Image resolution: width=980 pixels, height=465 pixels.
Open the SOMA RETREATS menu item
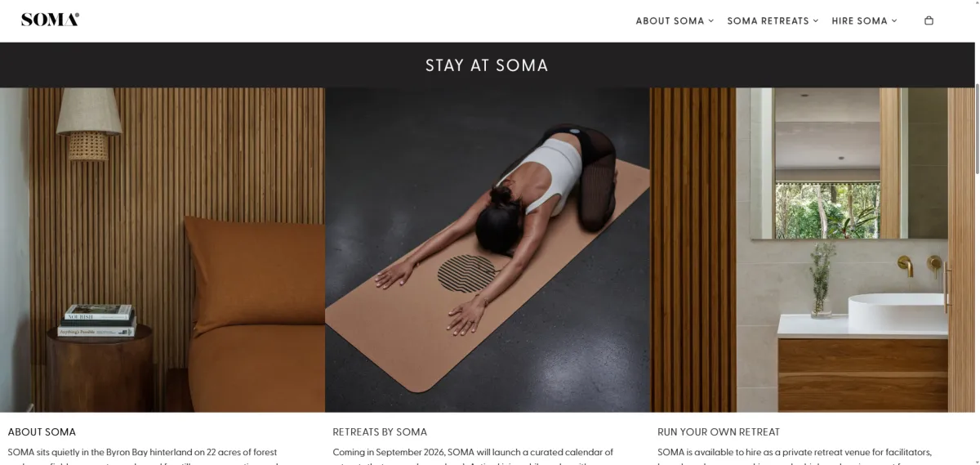pos(768,20)
